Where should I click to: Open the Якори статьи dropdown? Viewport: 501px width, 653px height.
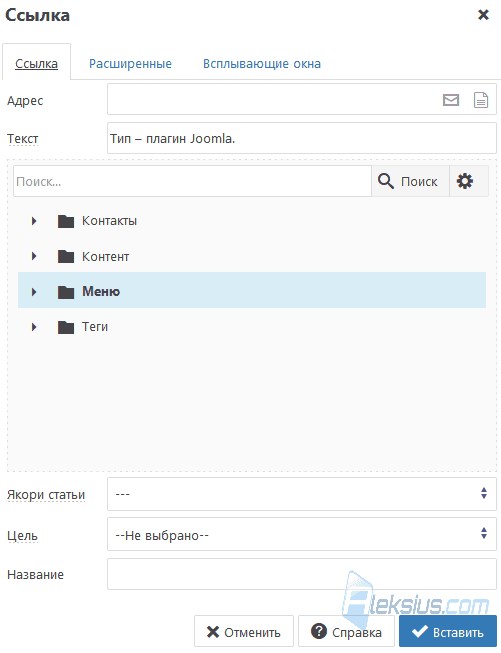pos(302,494)
